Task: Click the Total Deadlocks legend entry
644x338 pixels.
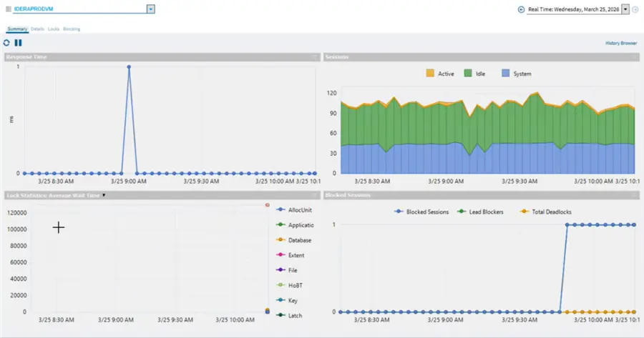Action: (x=545, y=212)
